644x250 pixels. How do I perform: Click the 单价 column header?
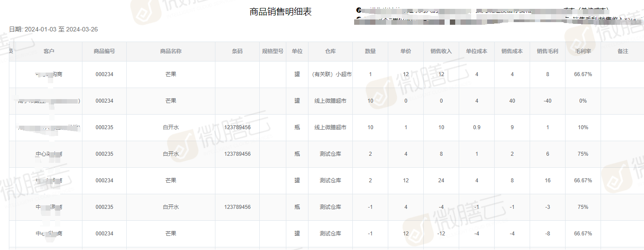(406, 51)
